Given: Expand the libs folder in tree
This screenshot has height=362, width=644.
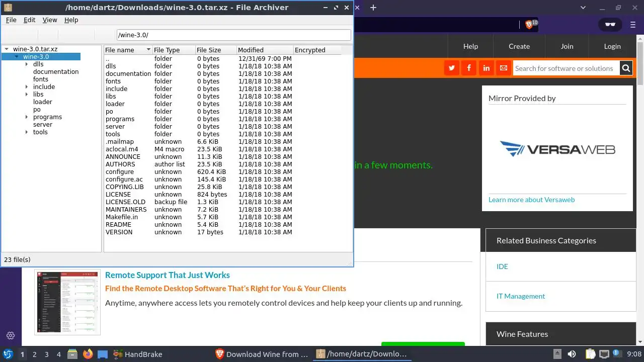Looking at the screenshot, I should pos(27,95).
